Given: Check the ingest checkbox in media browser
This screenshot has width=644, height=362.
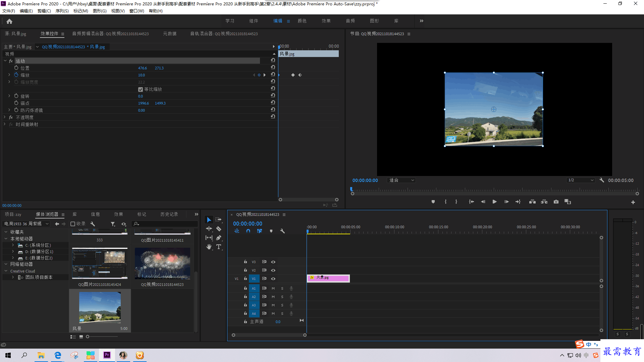Looking at the screenshot, I should [73, 224].
